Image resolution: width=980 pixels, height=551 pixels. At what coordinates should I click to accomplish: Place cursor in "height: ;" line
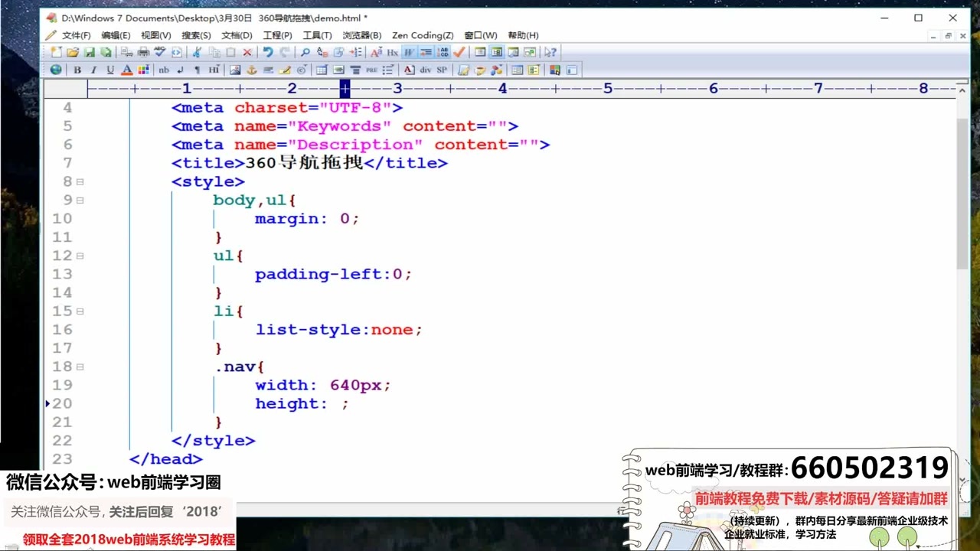[x=302, y=403]
